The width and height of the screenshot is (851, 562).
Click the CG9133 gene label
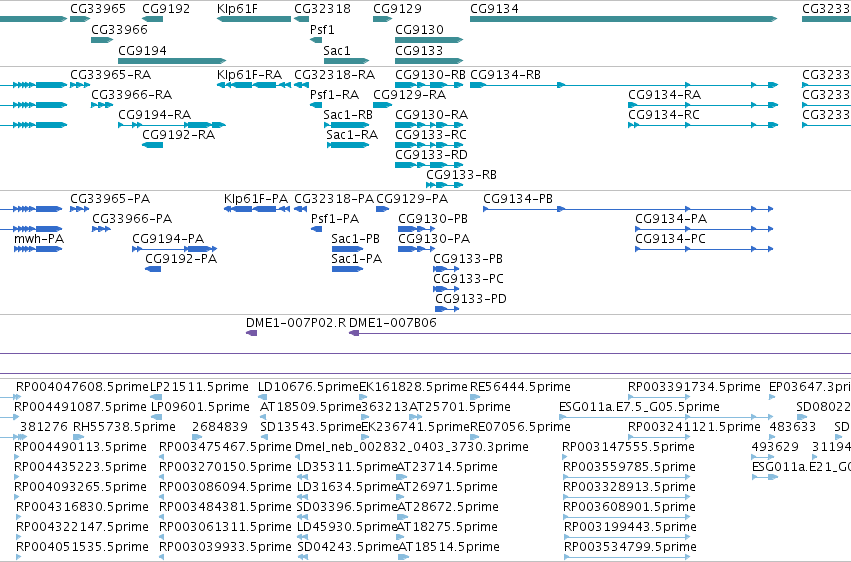click(419, 50)
